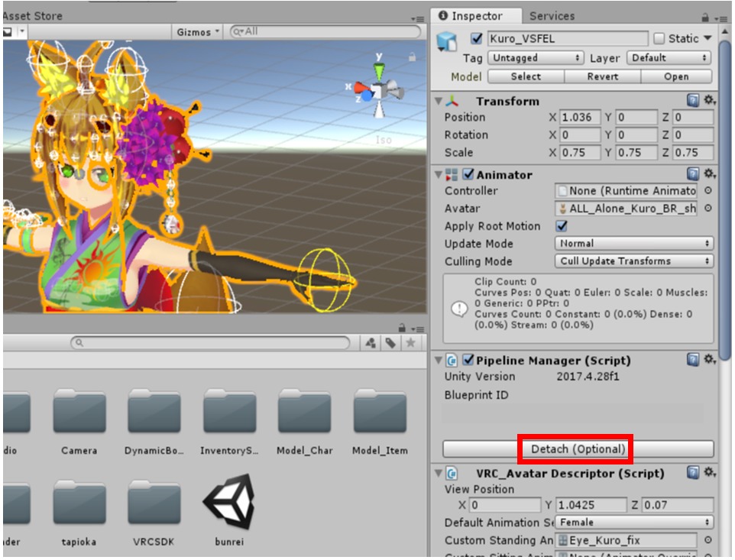
Task: Open object picker for Controller field
Action: pyautogui.click(x=708, y=191)
